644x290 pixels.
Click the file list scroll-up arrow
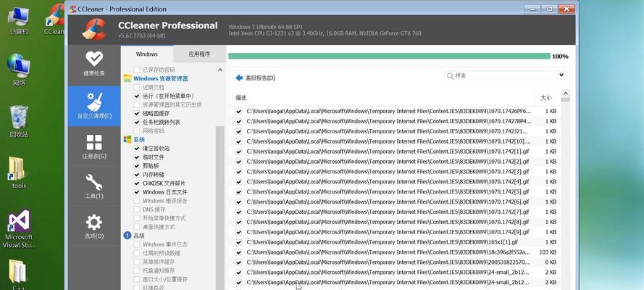pos(566,94)
